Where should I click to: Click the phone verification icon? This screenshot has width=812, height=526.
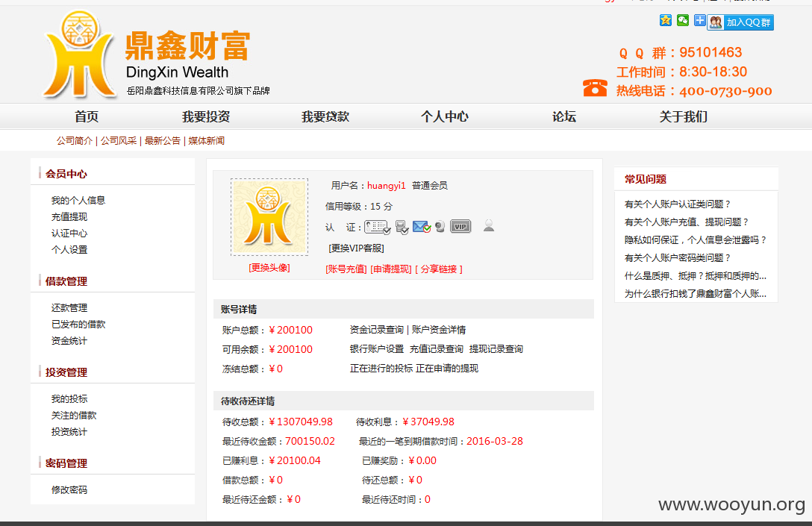(x=402, y=227)
